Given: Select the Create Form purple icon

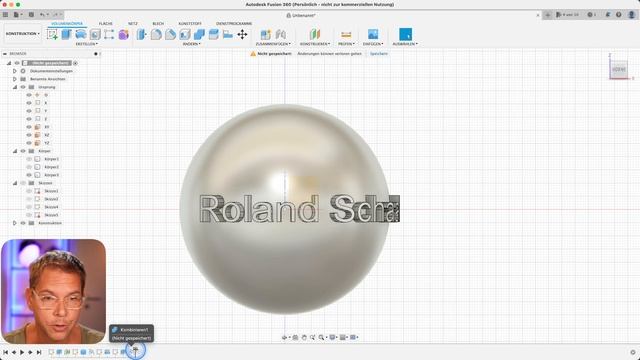Looking at the screenshot, I should click(123, 34).
